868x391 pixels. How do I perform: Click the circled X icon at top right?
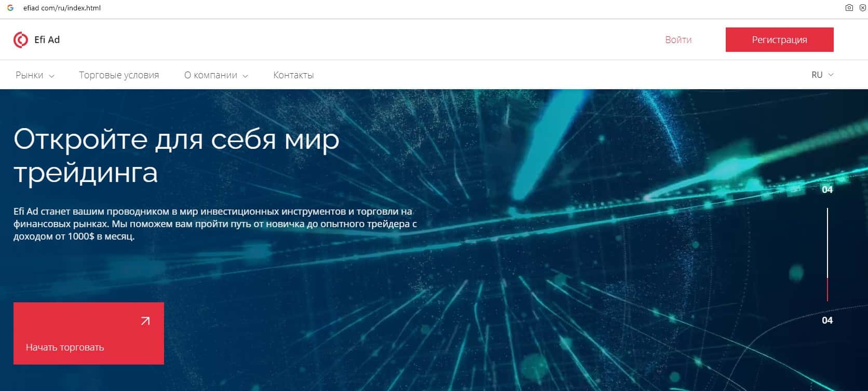click(863, 8)
